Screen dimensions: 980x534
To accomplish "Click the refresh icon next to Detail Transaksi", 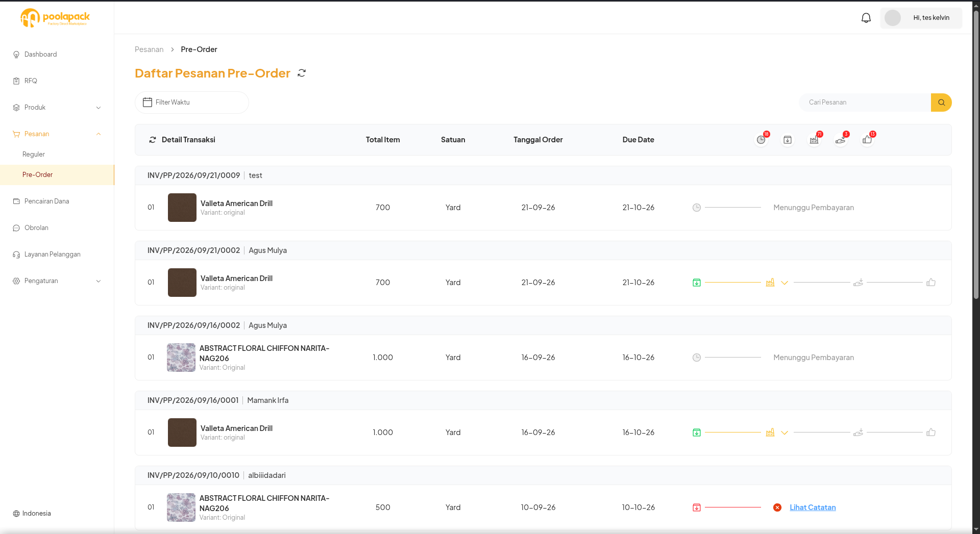I will (x=152, y=140).
